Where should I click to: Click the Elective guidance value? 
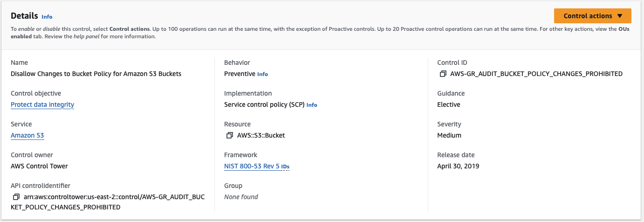[x=449, y=104]
